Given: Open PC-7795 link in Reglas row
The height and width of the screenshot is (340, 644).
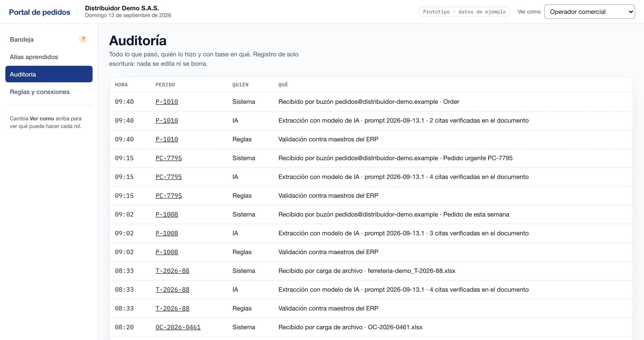Looking at the screenshot, I should tap(169, 195).
